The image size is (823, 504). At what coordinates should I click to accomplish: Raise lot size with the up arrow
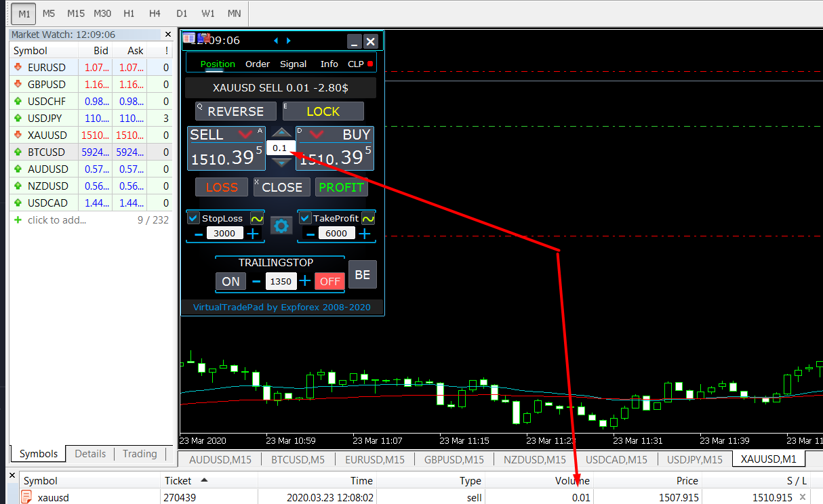click(x=281, y=133)
